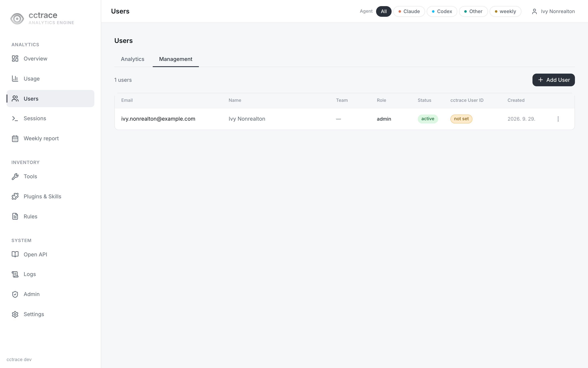
Task: Go to Sessions in sidebar
Action: click(50, 119)
